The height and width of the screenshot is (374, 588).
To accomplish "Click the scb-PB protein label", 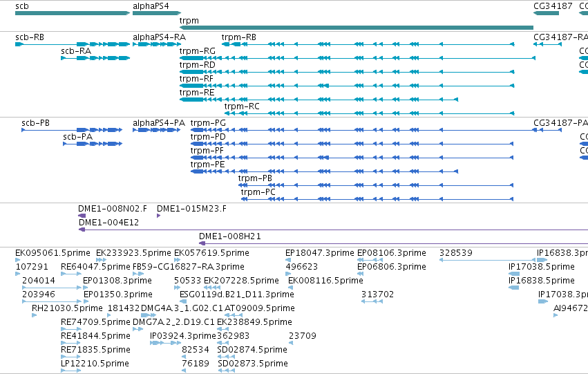I will [36, 123].
